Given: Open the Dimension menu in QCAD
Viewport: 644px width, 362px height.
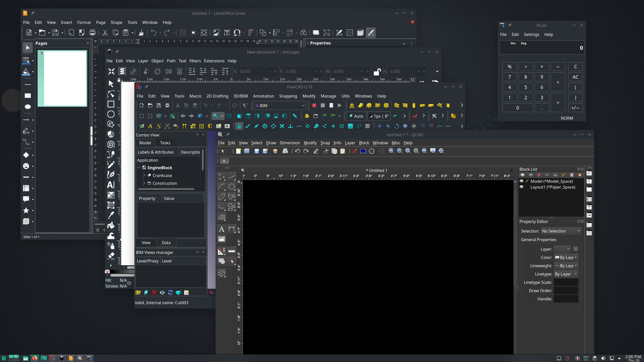Looking at the screenshot, I should point(290,143).
